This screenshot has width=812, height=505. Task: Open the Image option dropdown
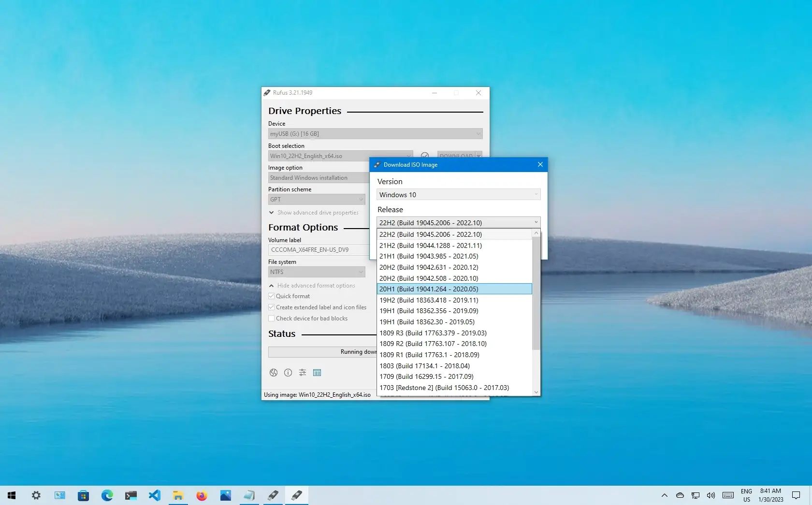pos(319,178)
